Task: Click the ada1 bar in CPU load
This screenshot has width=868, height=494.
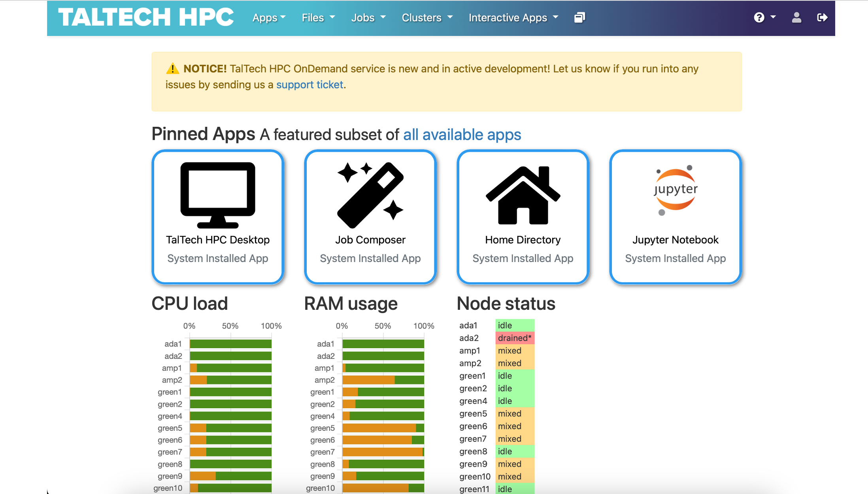Action: [231, 344]
